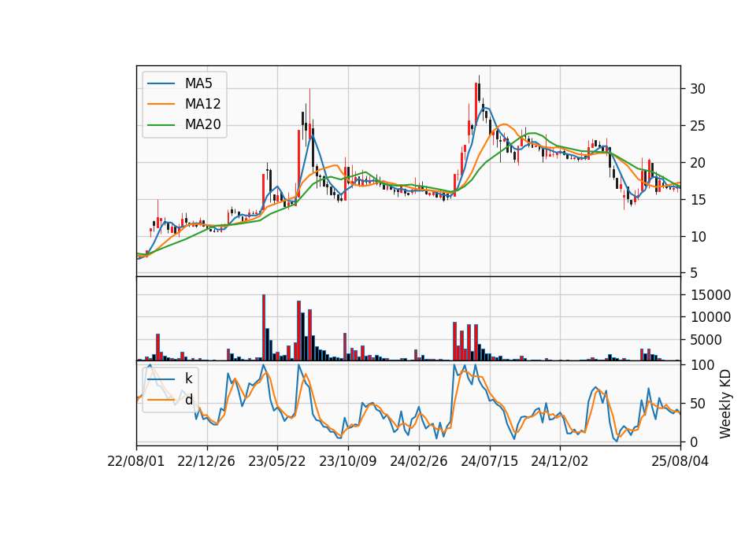Screen dimensions: 756x543
Task: Click the 23/10/09 date tick label
Action: (347, 461)
